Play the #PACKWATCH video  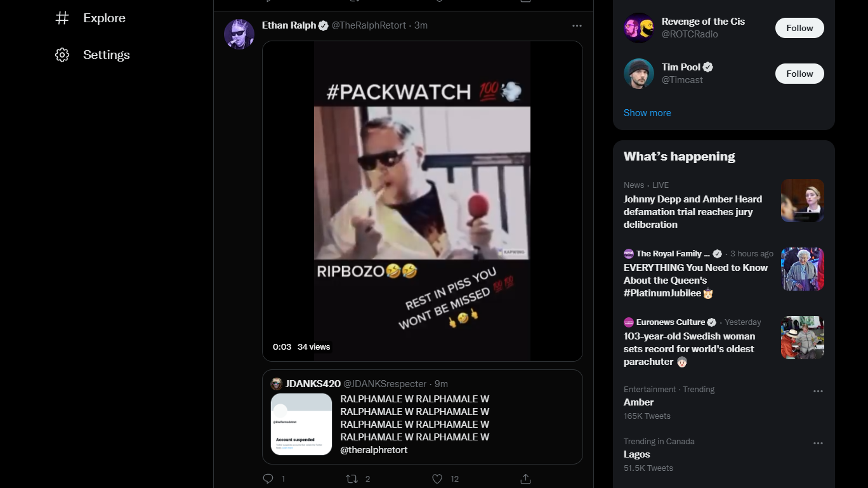423,201
